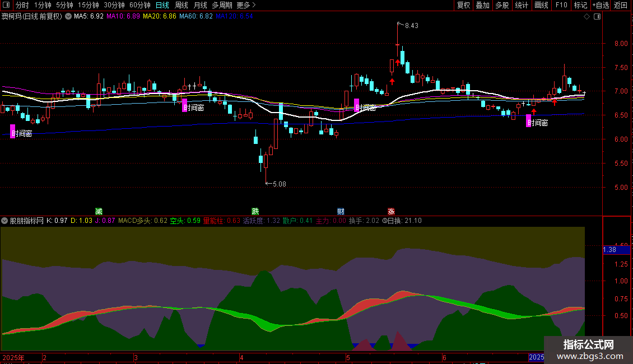Click the 日换: 21.10 indicator value

pyautogui.click(x=402, y=221)
